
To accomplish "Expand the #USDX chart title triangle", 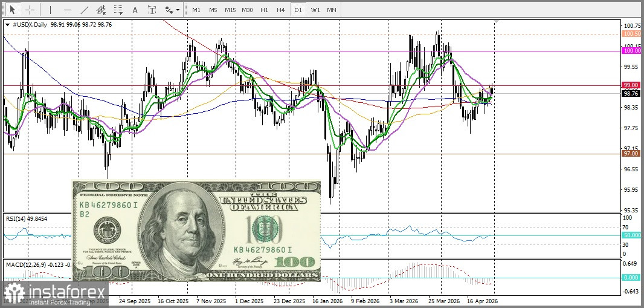I will pyautogui.click(x=7, y=25).
